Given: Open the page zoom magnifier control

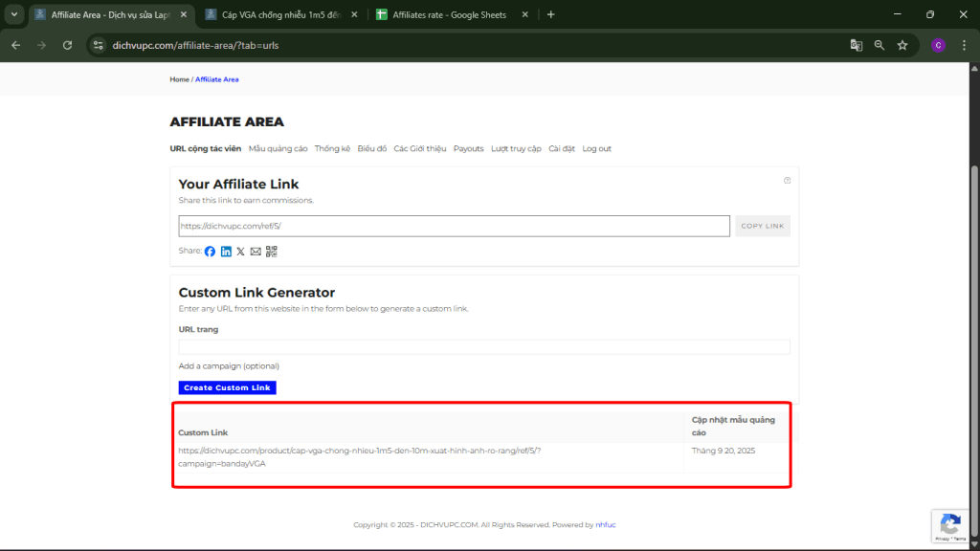Looking at the screenshot, I should click(880, 45).
